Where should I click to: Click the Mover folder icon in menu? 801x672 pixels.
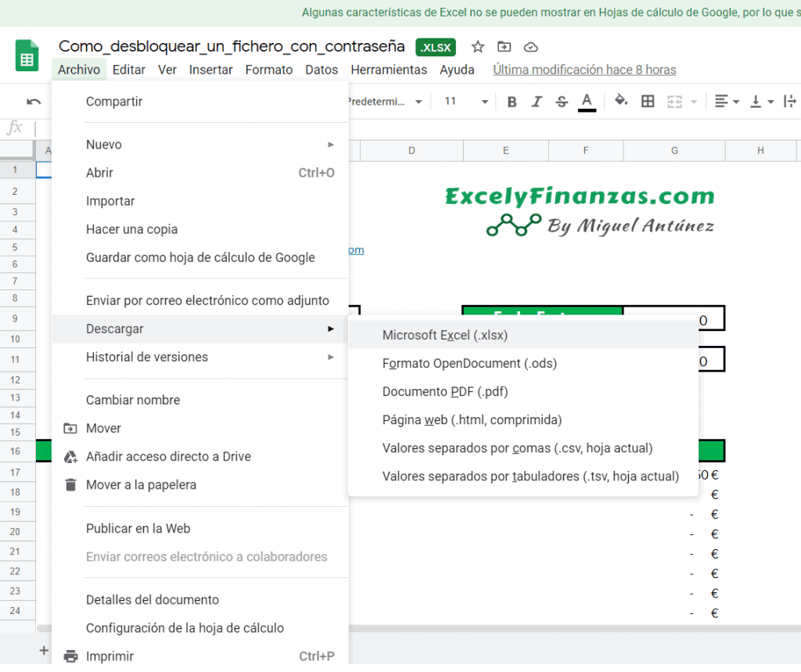click(70, 428)
